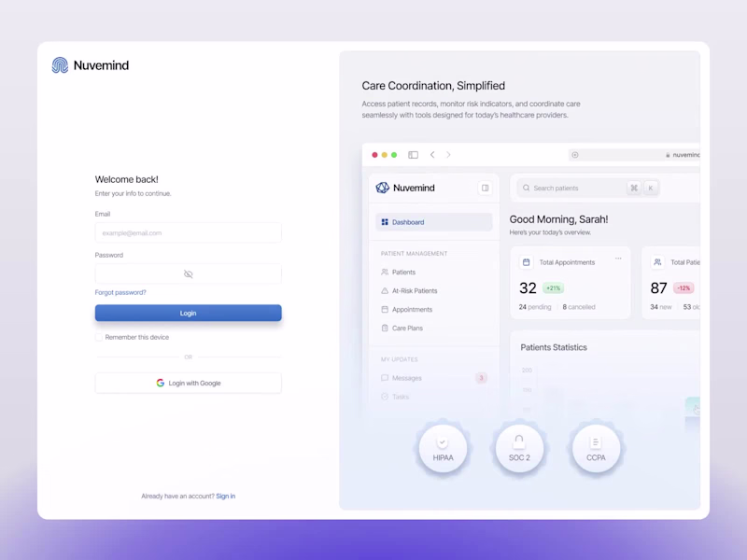747x560 pixels.
Task: Open Care Plans menu item
Action: 433,328
